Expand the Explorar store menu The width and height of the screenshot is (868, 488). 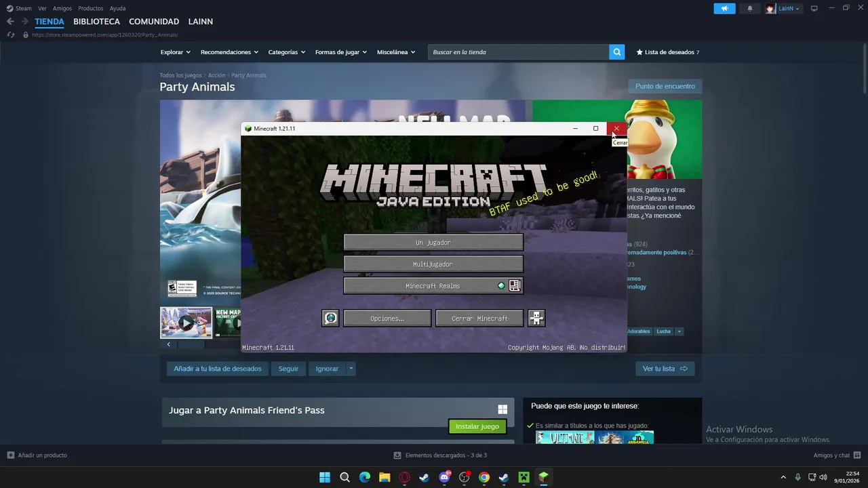click(175, 52)
